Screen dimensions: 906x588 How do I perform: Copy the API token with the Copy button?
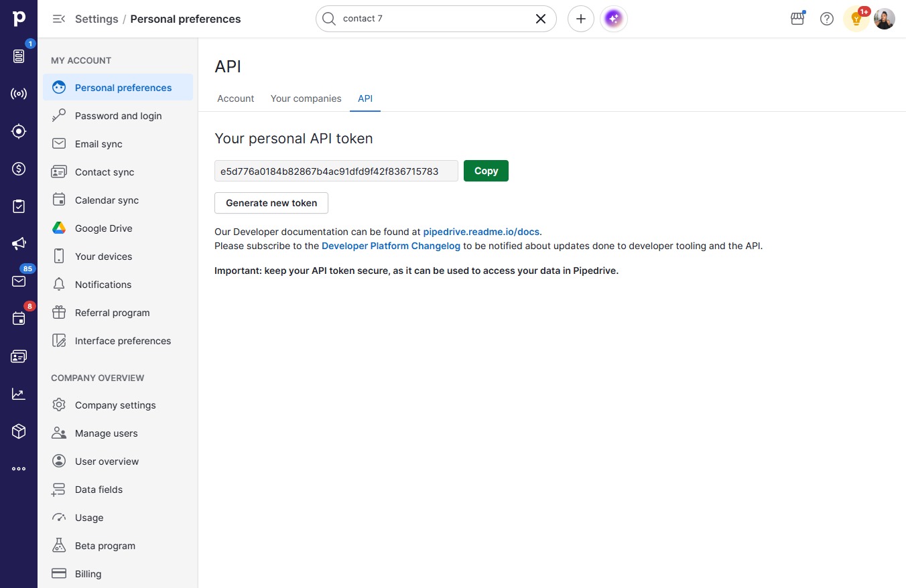point(486,171)
